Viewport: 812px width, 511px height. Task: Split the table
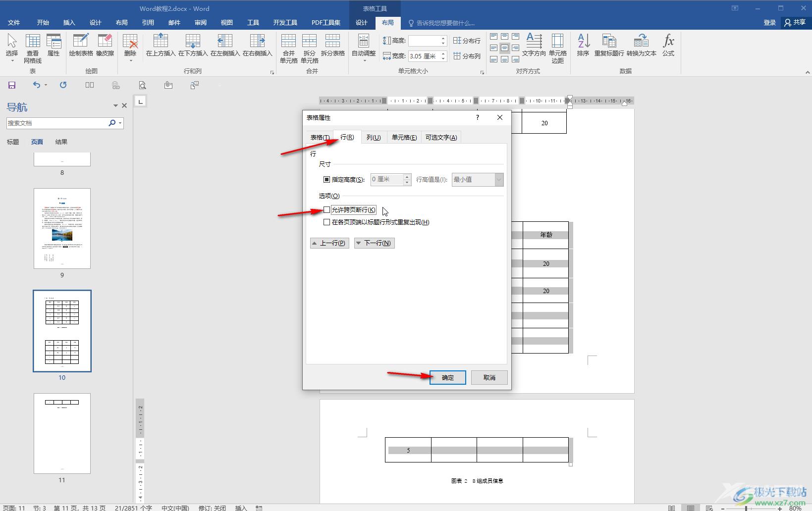(332, 45)
